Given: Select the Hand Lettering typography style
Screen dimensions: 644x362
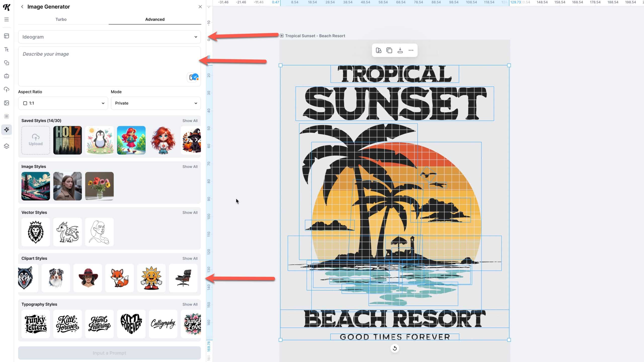Looking at the screenshot, I should click(x=99, y=324).
